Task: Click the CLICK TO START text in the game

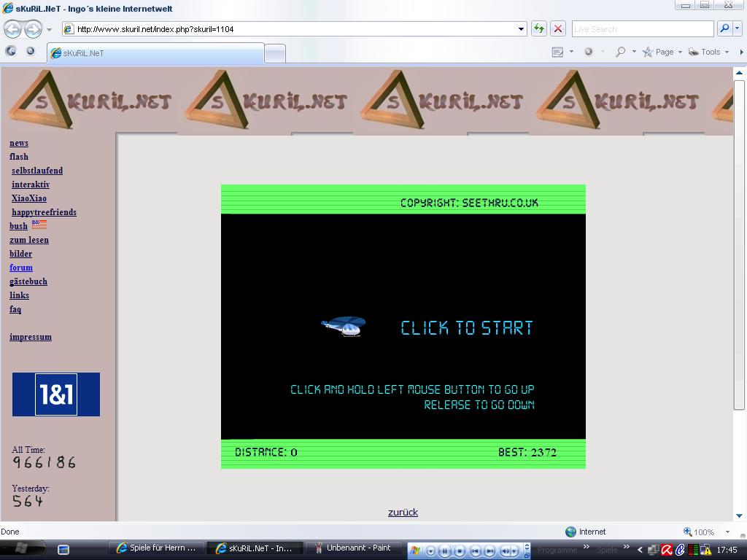Action: (x=466, y=328)
